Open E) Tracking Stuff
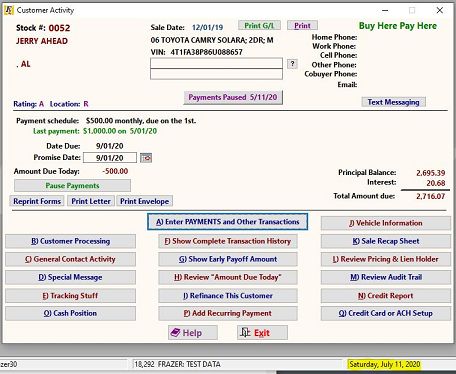This screenshot has height=374, width=456. coord(70,295)
